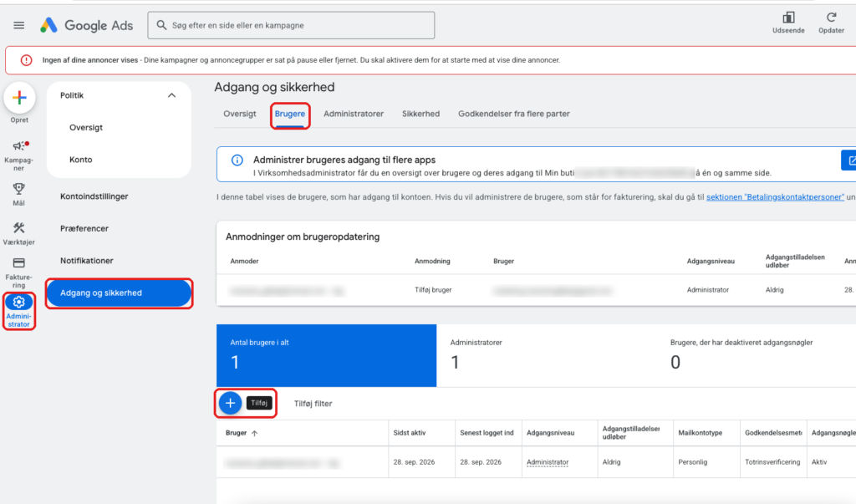Click the Aktiv status cell
Viewport: 856px width, 504px height.
(819, 462)
